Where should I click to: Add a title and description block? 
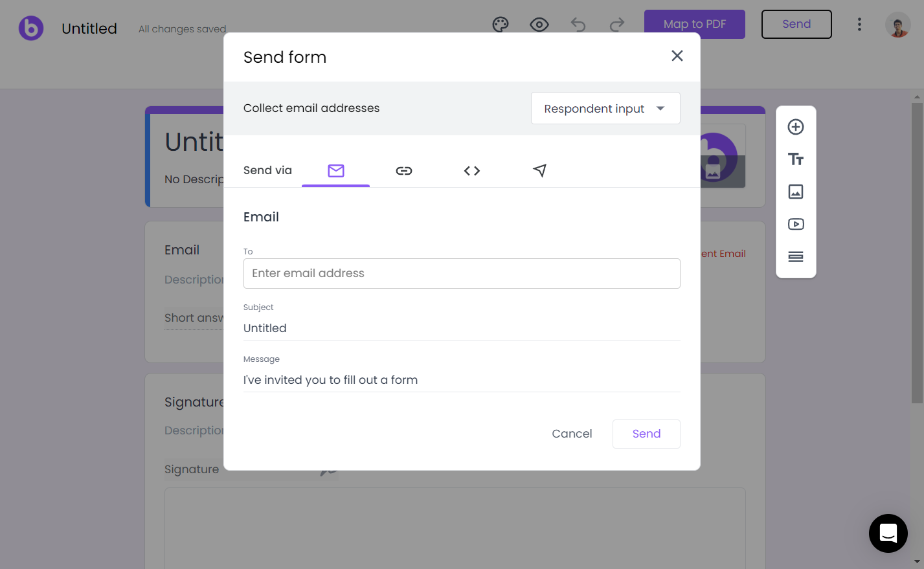(x=796, y=159)
